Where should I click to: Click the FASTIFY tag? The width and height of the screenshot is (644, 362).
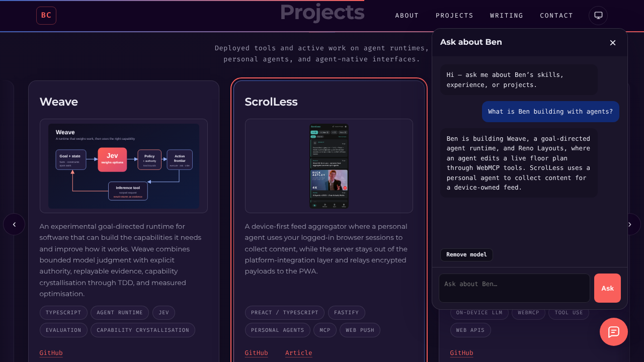coord(347,313)
